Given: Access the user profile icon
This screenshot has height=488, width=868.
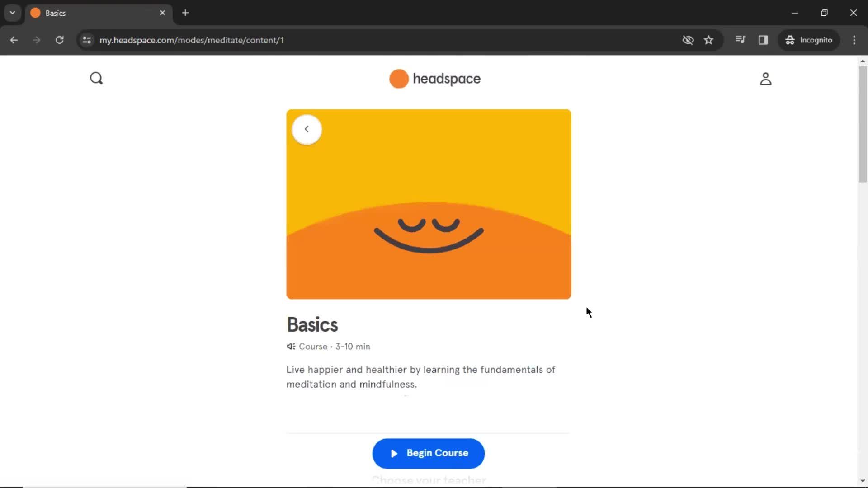Looking at the screenshot, I should [765, 78].
